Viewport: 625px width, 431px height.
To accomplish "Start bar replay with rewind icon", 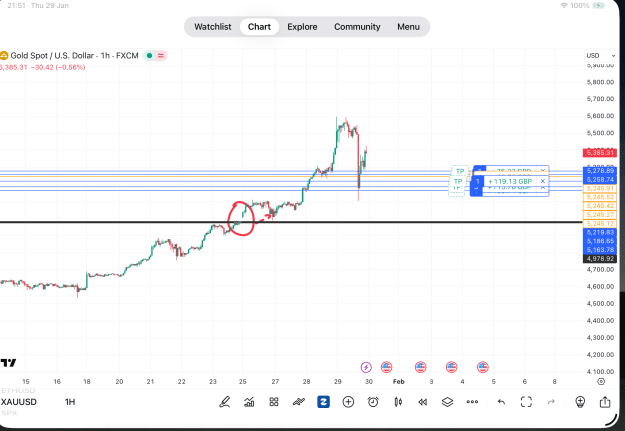I will click(x=423, y=402).
